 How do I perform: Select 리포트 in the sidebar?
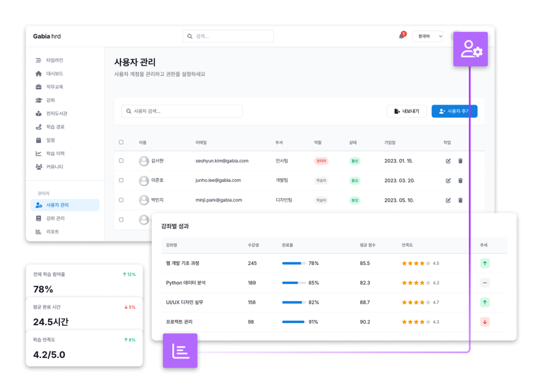(x=52, y=231)
